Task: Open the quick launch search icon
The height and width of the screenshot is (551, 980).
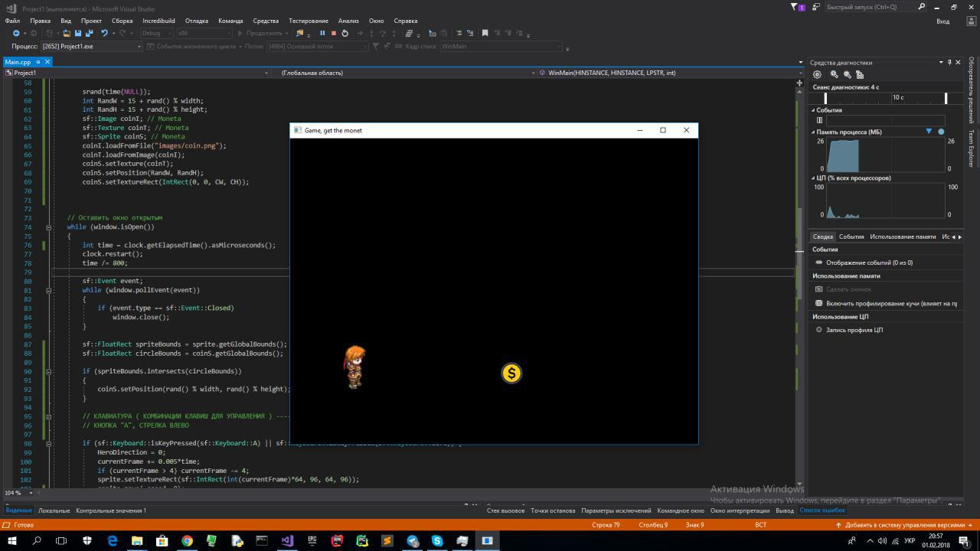Action: click(921, 7)
